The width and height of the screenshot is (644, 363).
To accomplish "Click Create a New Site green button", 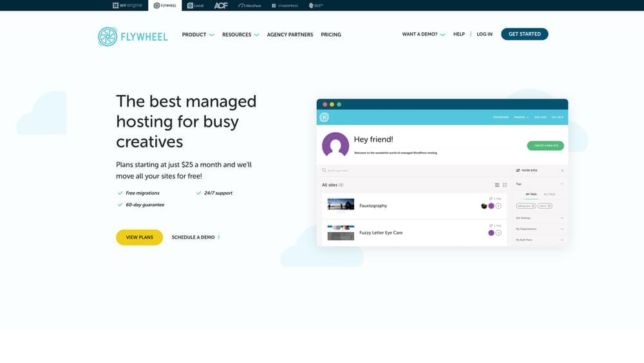I will 545,146.
